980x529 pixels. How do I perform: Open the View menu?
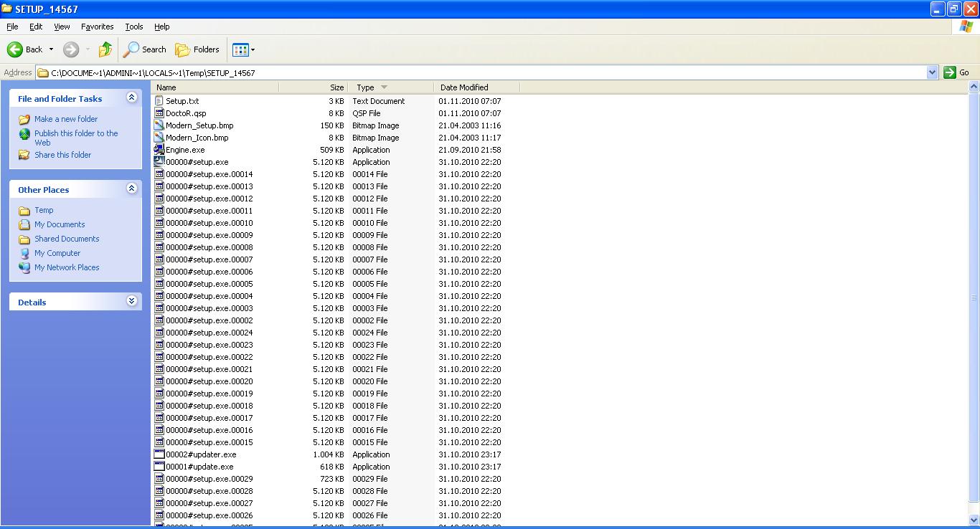[62, 27]
